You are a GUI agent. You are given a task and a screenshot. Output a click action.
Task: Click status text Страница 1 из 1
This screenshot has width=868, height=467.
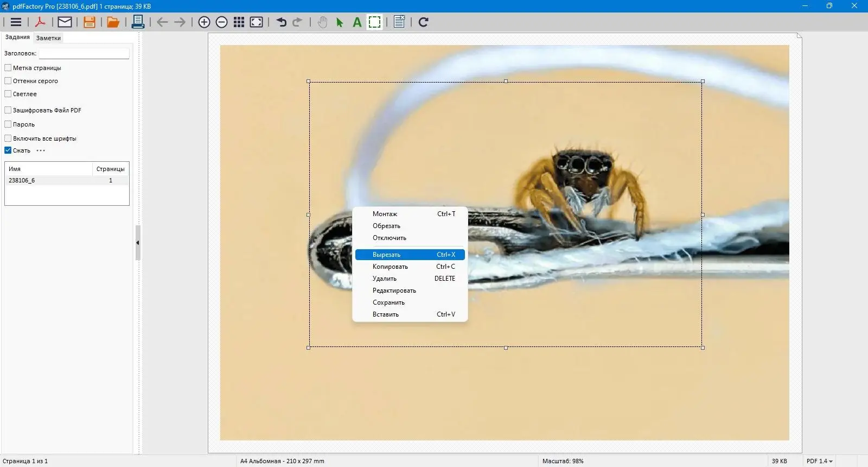pyautogui.click(x=25, y=461)
